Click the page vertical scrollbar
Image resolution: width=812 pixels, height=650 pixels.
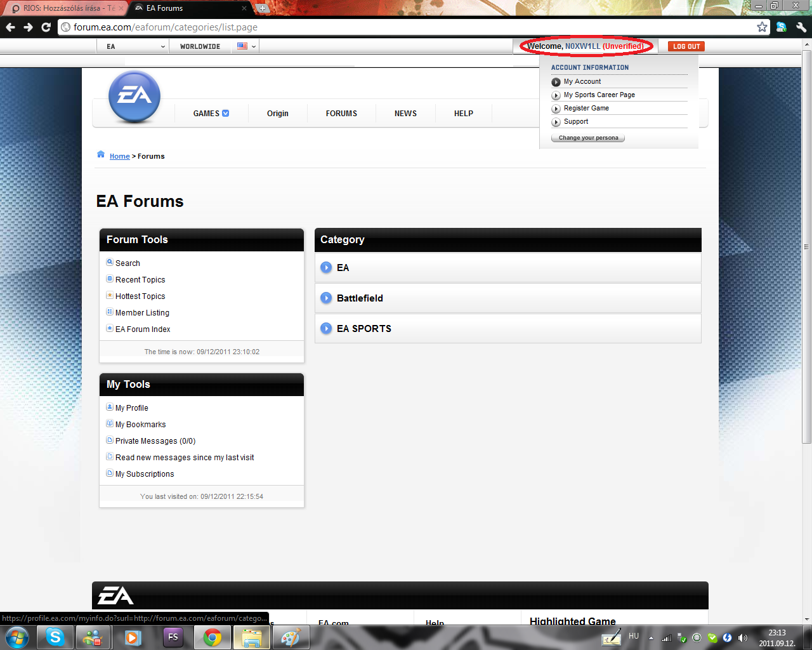tap(807, 246)
